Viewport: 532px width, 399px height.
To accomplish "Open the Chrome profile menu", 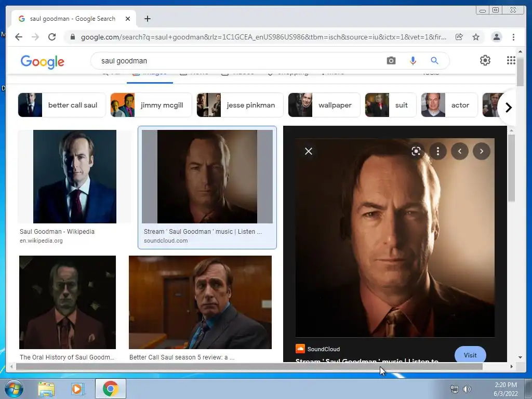I will (496, 37).
